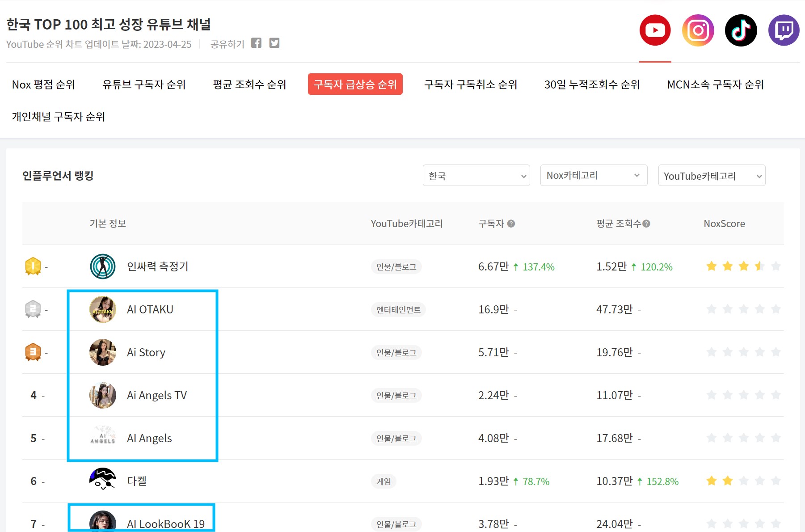
Task: Select the Nox 평점 순위 tab
Action: (x=43, y=84)
